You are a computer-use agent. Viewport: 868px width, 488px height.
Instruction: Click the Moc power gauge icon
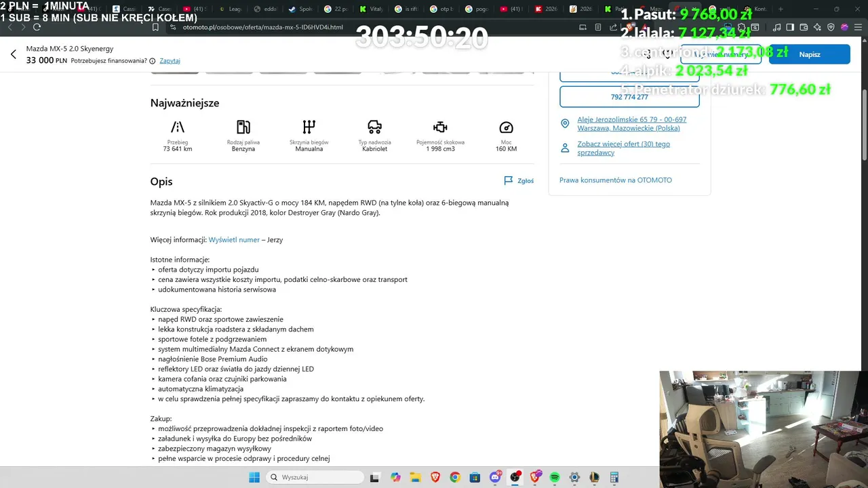click(506, 127)
